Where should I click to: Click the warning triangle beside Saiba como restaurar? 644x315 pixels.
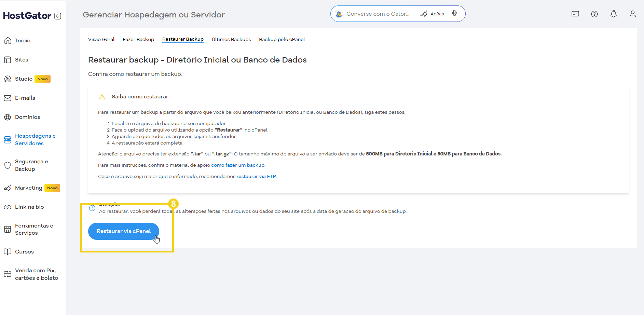tap(102, 97)
